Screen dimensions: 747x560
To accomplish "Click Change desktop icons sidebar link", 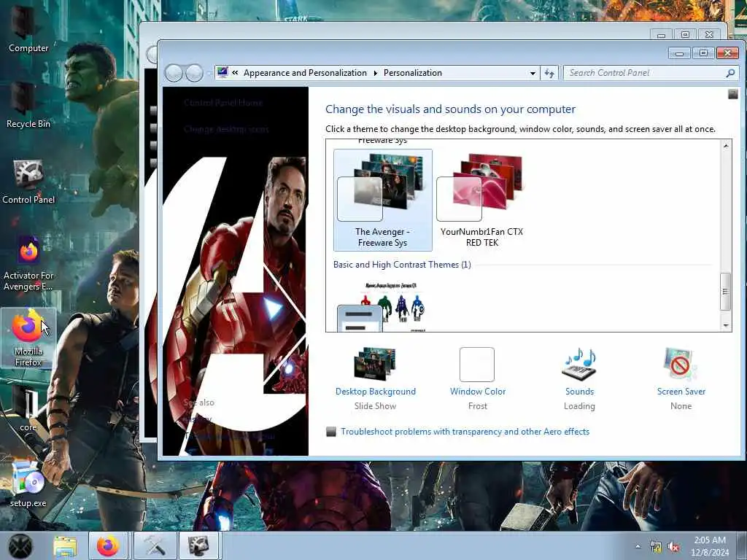I will [226, 129].
